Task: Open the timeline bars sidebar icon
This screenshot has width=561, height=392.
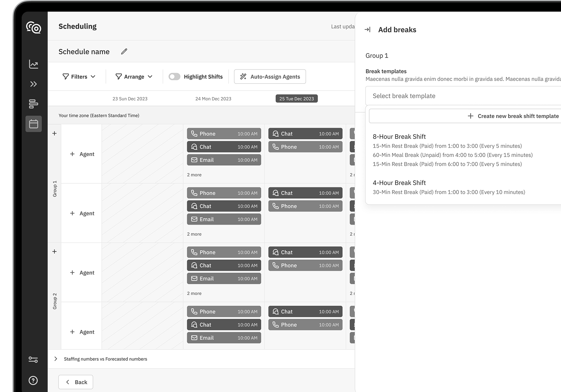Action: (34, 104)
